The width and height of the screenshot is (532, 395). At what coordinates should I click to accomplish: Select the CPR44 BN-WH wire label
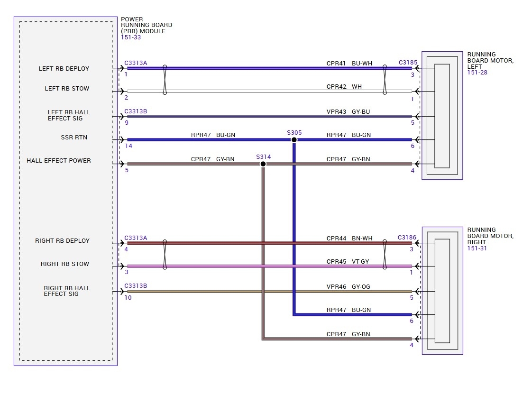coord(349,238)
